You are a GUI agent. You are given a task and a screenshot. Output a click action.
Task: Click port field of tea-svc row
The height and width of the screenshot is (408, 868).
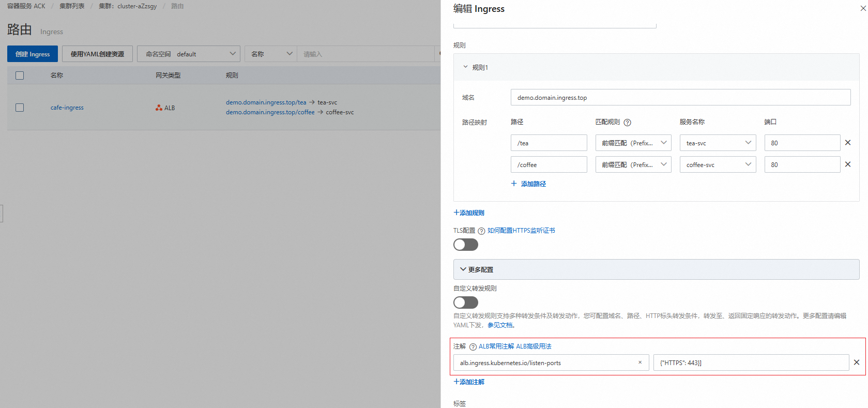[x=802, y=143]
